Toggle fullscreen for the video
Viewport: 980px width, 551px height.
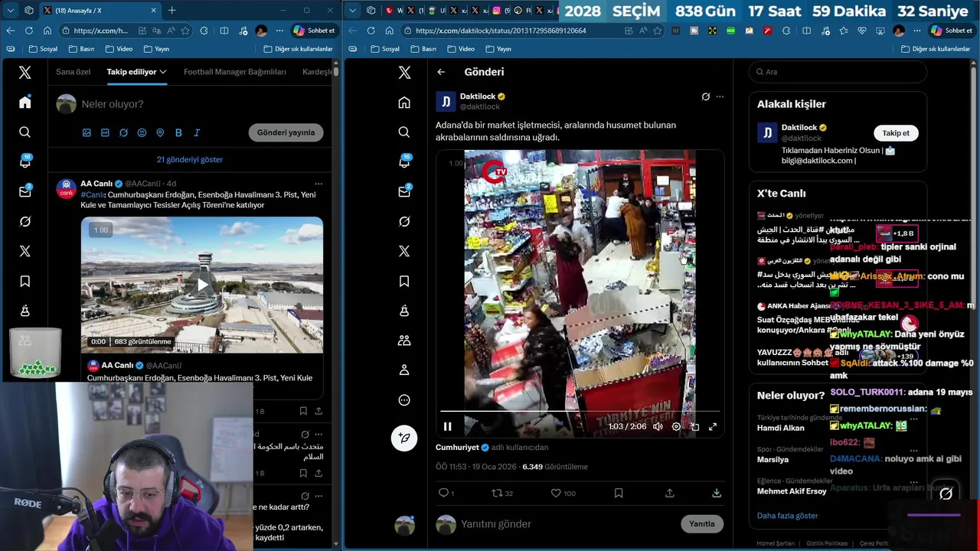click(x=713, y=426)
